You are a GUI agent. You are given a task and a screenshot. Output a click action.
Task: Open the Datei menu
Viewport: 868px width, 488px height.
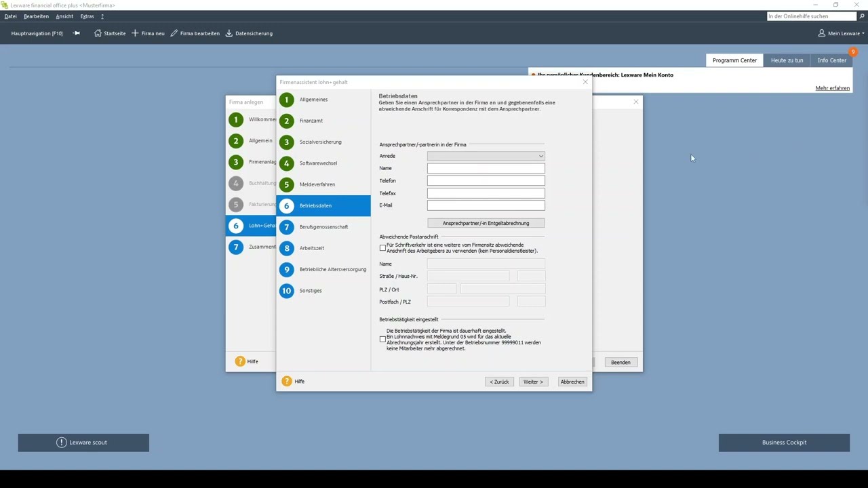[x=10, y=16]
